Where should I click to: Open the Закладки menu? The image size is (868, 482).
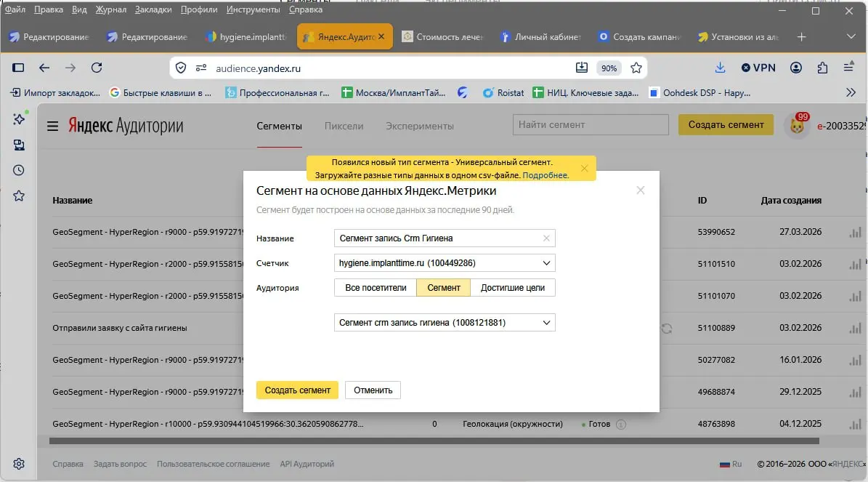coord(153,9)
